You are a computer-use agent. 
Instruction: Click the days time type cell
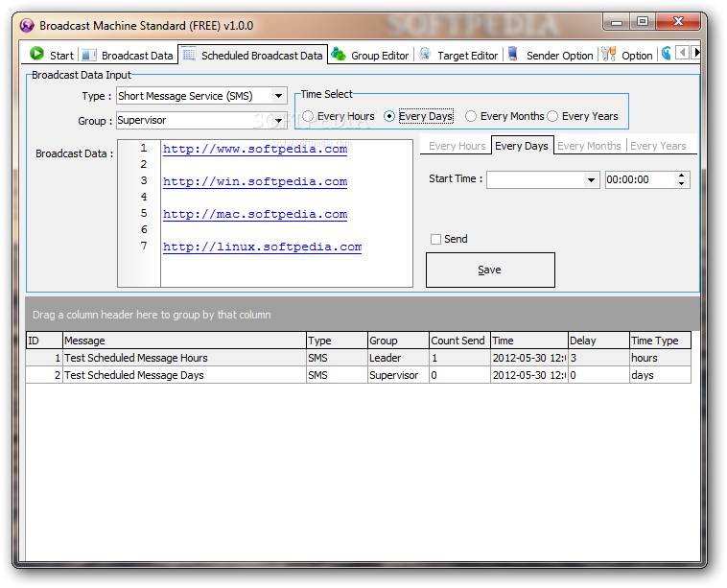click(x=661, y=375)
